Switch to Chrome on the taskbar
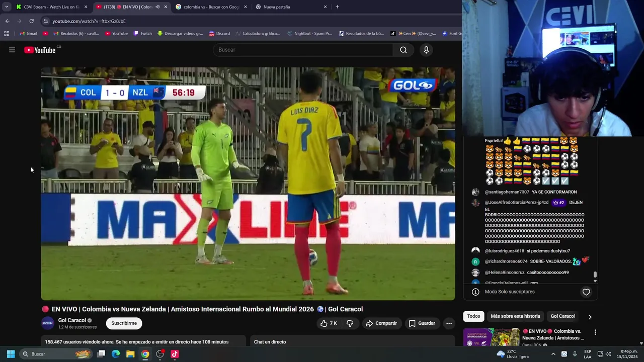 (145, 354)
